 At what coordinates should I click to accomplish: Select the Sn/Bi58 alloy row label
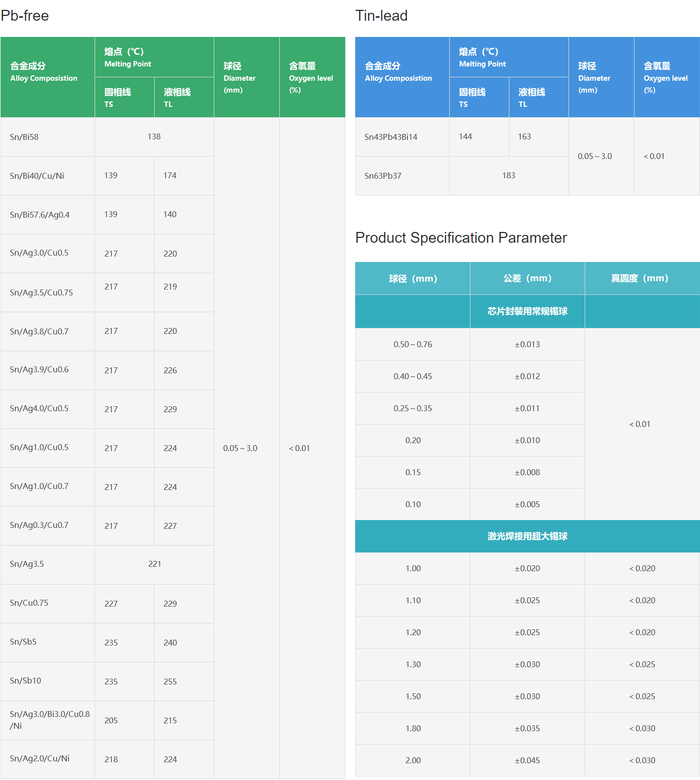pyautogui.click(x=24, y=137)
